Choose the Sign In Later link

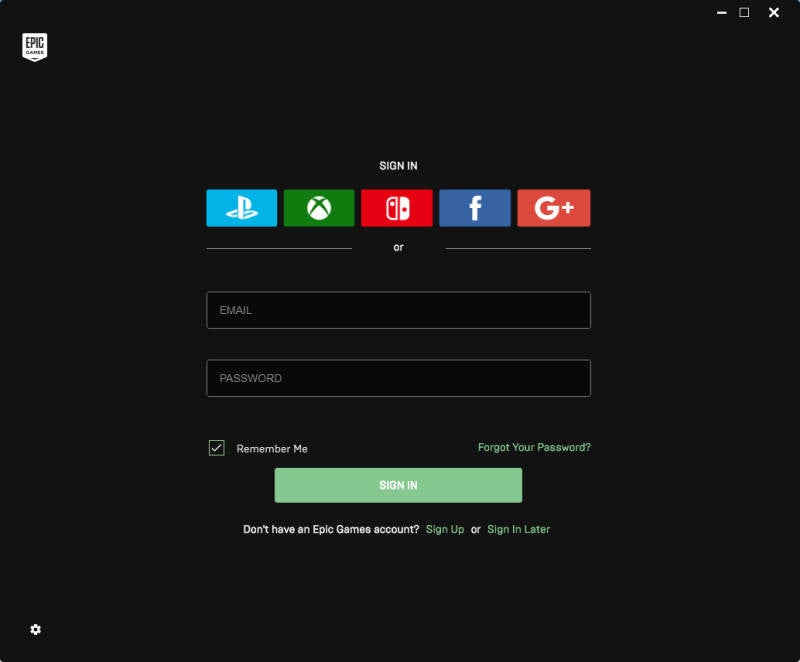[x=518, y=529]
